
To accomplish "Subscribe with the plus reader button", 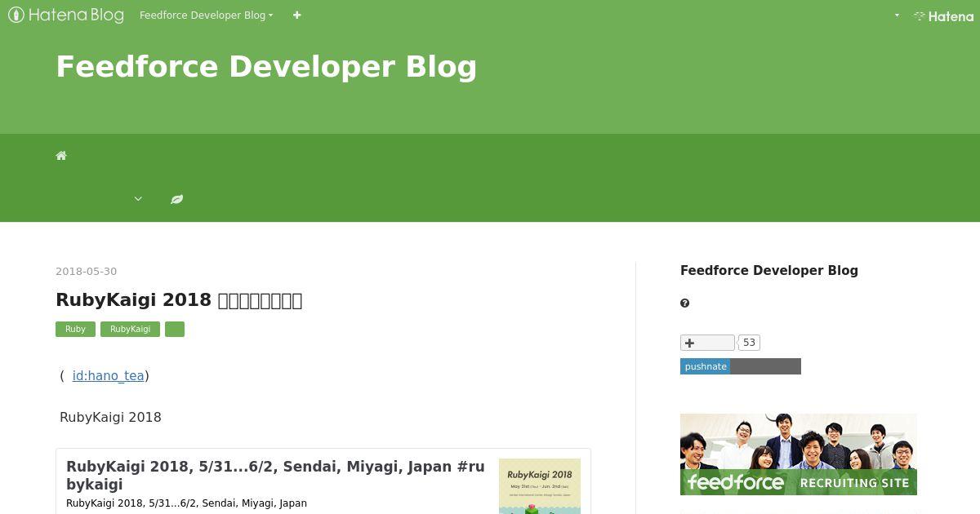I will [x=707, y=343].
